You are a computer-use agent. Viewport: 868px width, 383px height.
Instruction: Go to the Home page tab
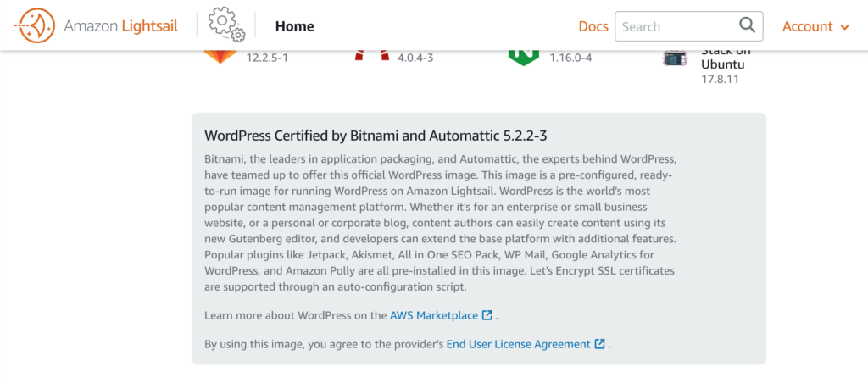(x=294, y=26)
